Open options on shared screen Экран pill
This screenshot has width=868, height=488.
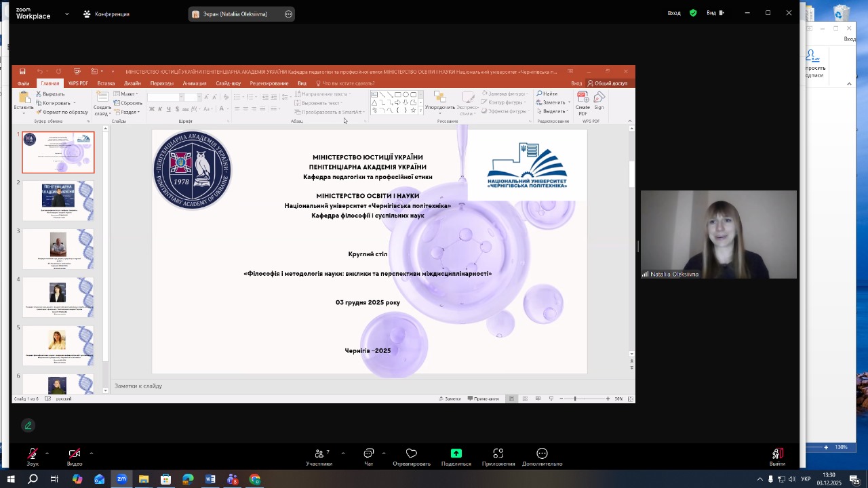[x=288, y=14]
